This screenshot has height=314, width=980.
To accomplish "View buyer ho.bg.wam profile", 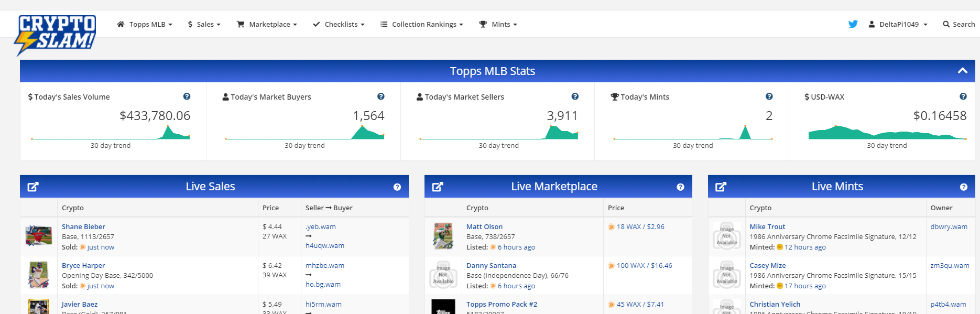I will [x=323, y=284].
